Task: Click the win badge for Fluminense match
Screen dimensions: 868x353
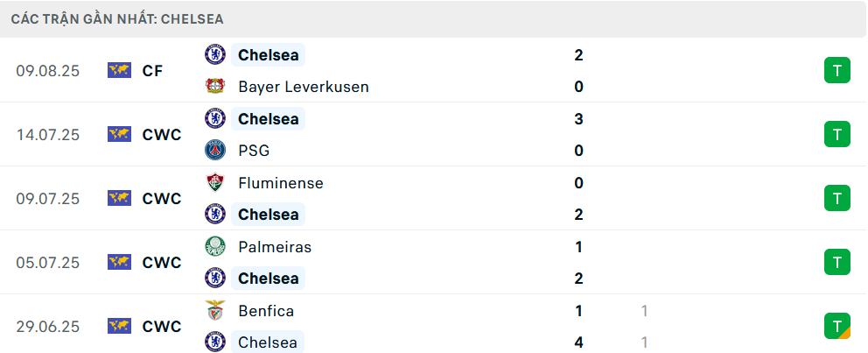Action: (836, 199)
